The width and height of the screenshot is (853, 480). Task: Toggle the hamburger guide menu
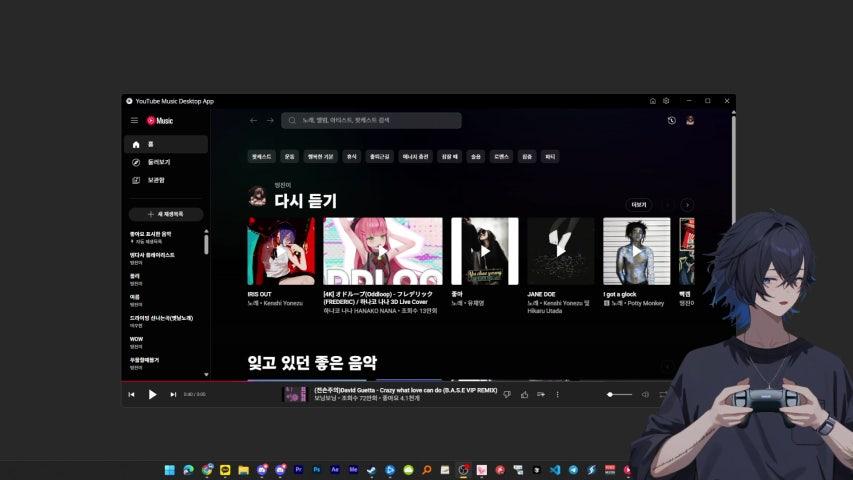(134, 120)
